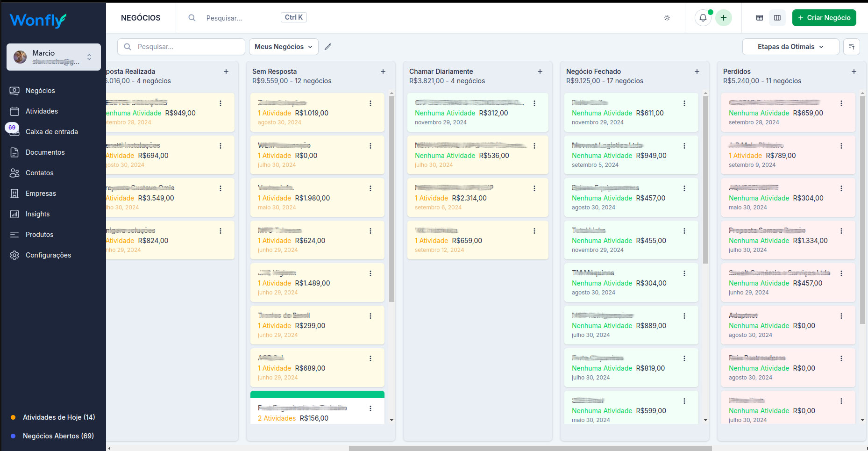868x451 pixels.
Task: Add a deal to Chamar Diariamente column
Action: click(x=540, y=72)
